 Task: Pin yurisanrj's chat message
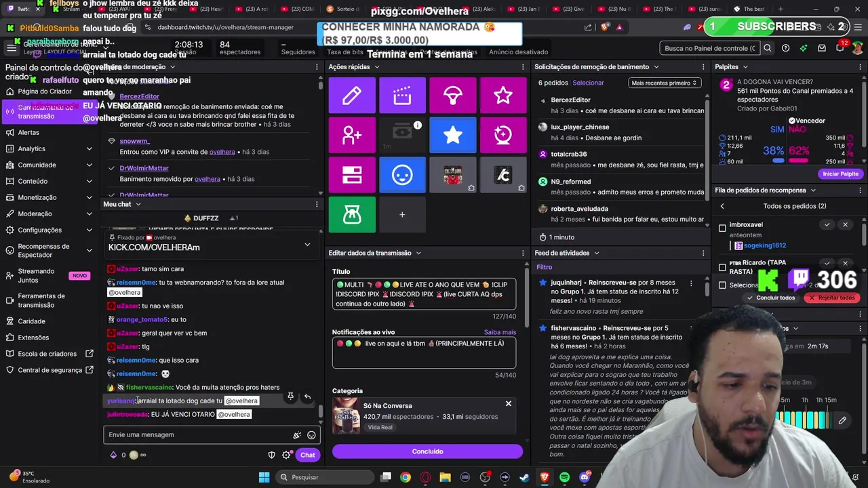(x=290, y=396)
